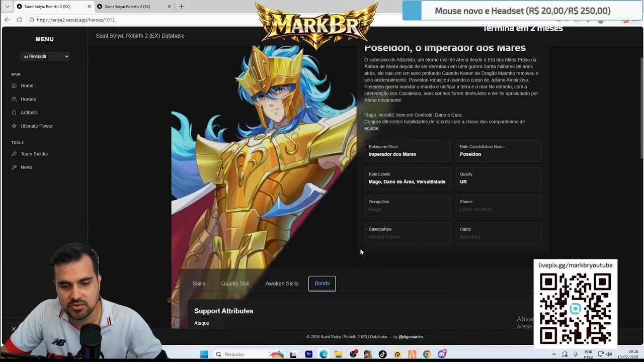
Task: Click the microphone icon in system tray
Action: (576, 354)
